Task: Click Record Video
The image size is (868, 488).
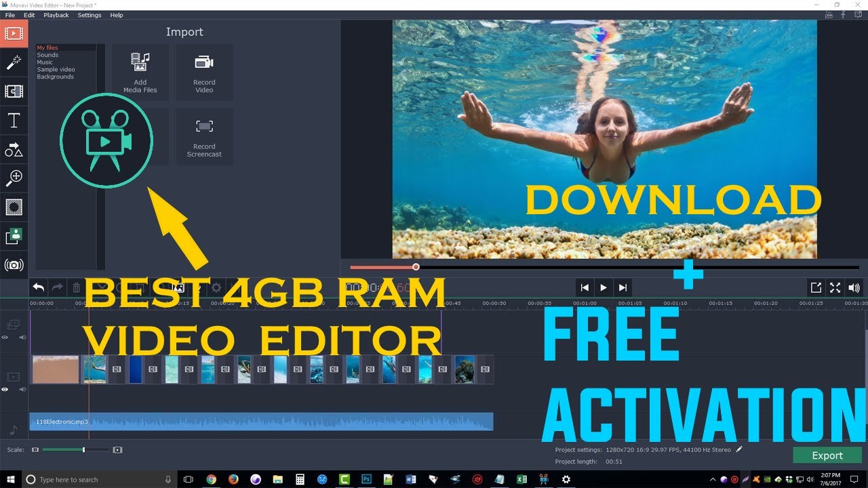Action: [x=204, y=73]
